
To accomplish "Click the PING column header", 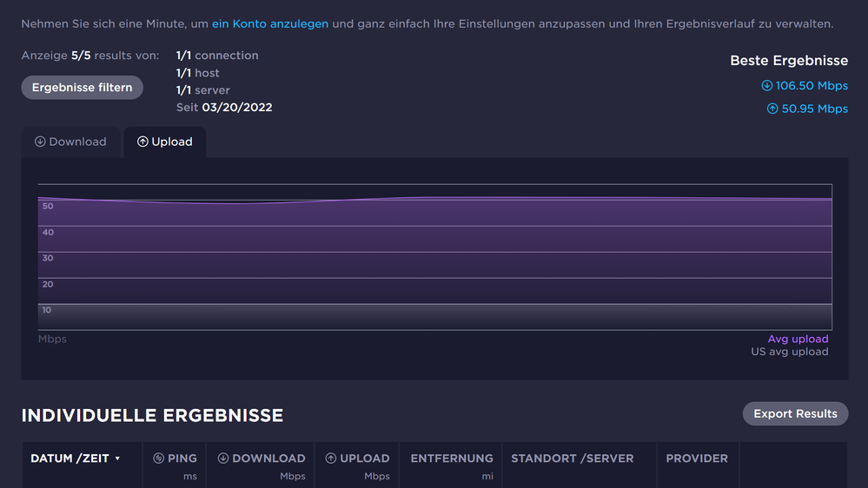I will 175,465.
